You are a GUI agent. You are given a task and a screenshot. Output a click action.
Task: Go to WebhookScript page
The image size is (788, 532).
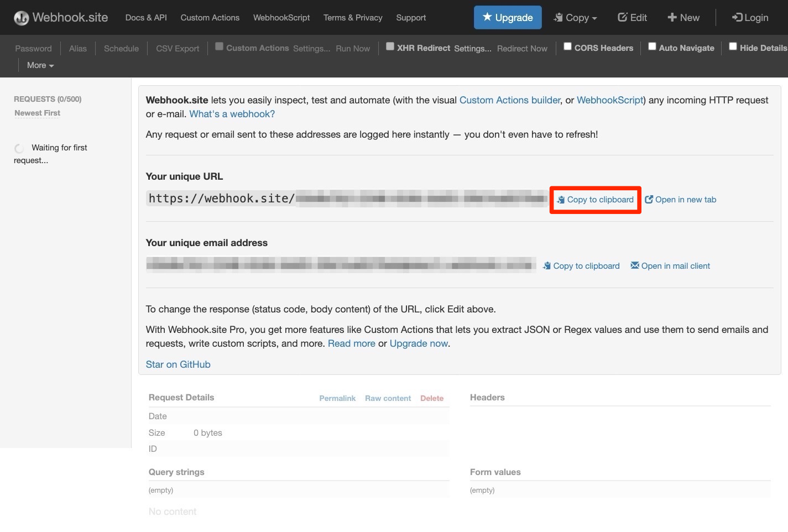pyautogui.click(x=281, y=18)
